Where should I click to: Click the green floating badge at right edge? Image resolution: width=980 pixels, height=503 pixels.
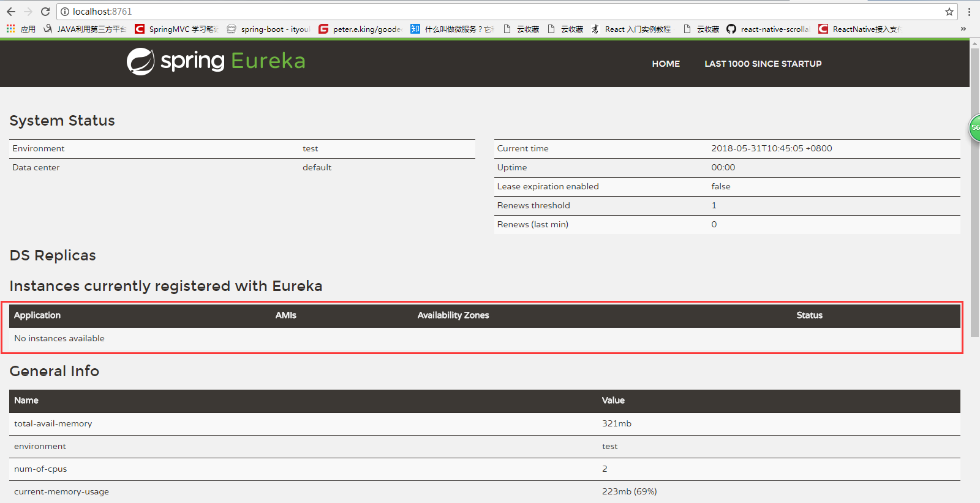(x=974, y=128)
